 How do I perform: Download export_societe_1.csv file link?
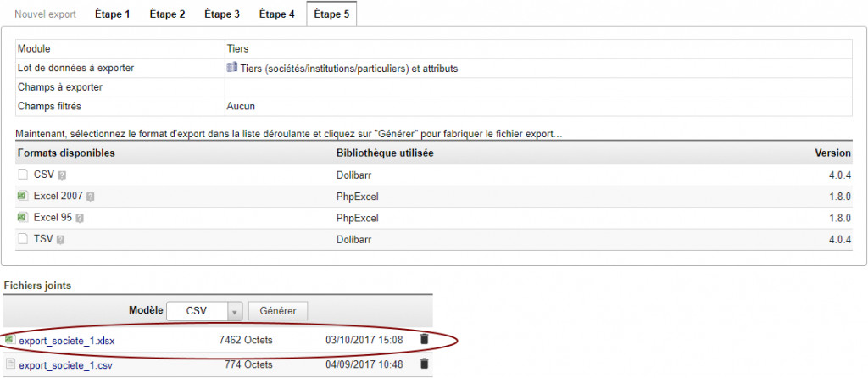pyautogui.click(x=66, y=365)
